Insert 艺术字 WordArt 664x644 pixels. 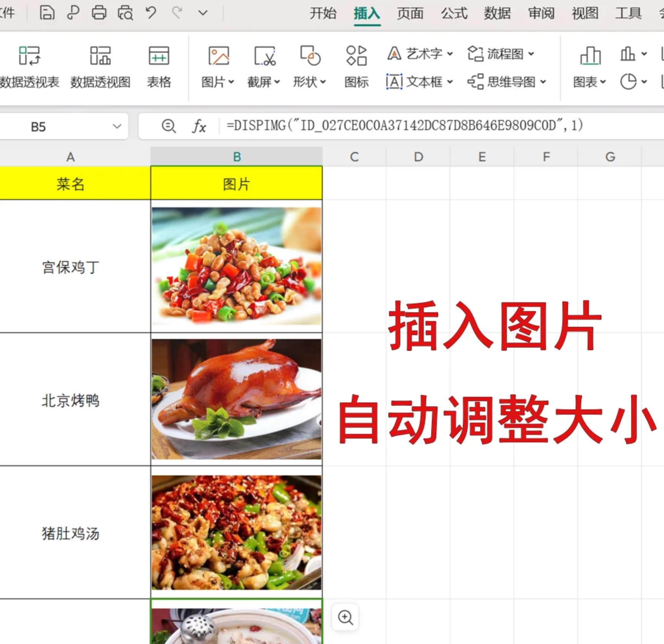[419, 54]
